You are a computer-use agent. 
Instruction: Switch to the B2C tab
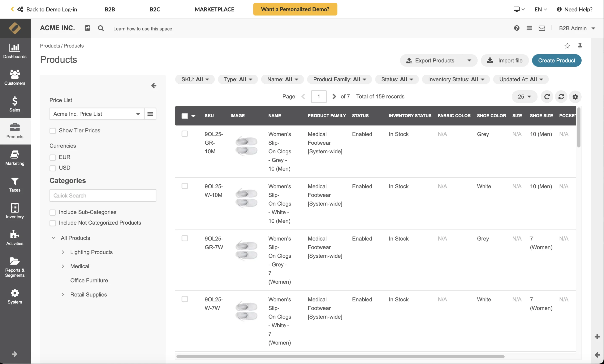click(155, 9)
